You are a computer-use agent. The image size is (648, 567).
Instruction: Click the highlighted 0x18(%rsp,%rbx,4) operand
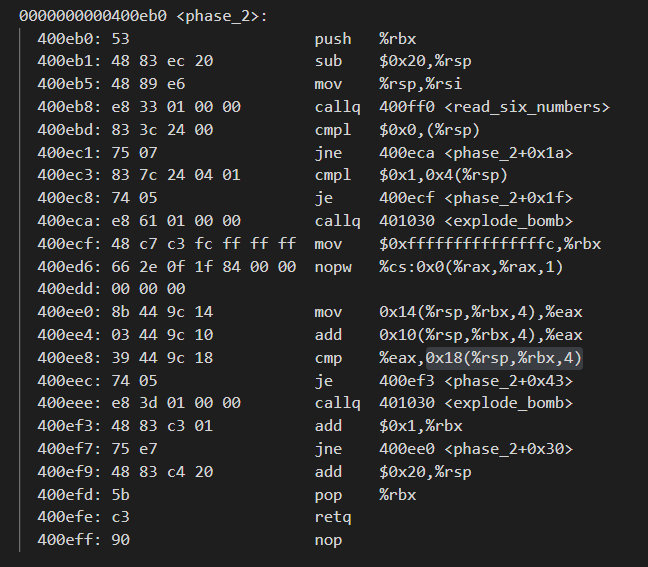tap(503, 358)
